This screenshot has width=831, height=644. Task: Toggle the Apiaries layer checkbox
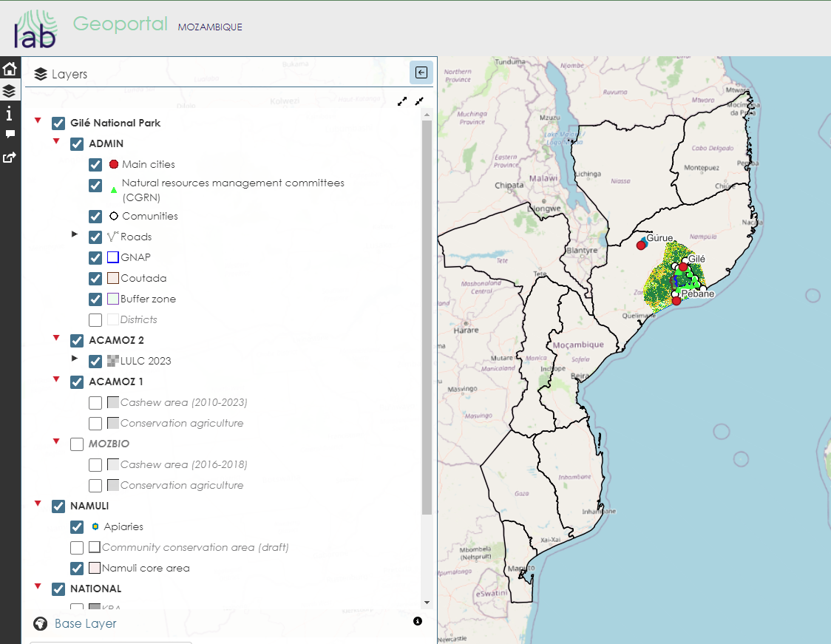point(77,527)
